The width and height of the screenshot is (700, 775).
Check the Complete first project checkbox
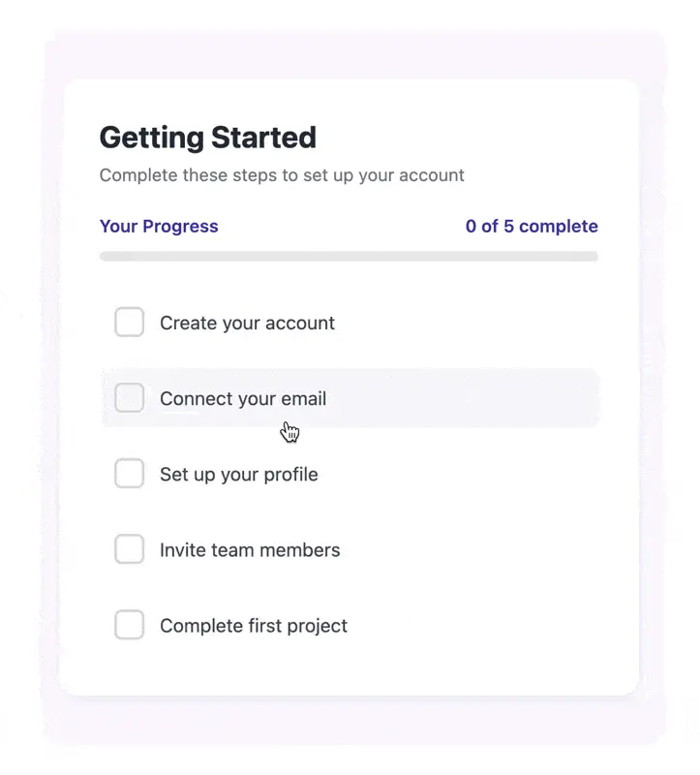(x=129, y=625)
